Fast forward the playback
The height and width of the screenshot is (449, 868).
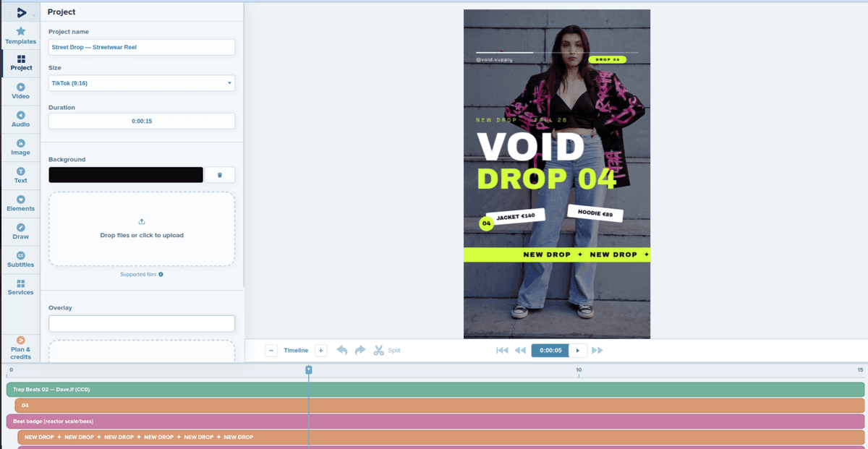coord(597,350)
